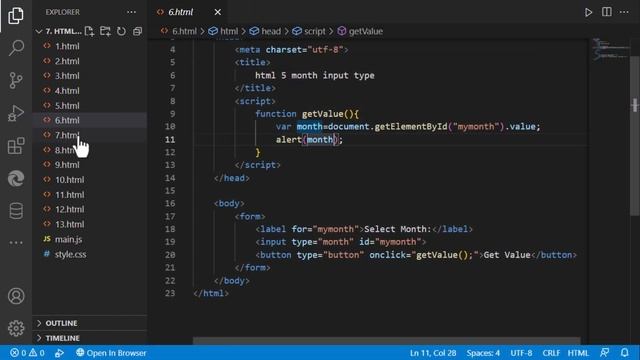Expand the TIMELINE panel
This screenshot has height=360, width=640.
90,338
